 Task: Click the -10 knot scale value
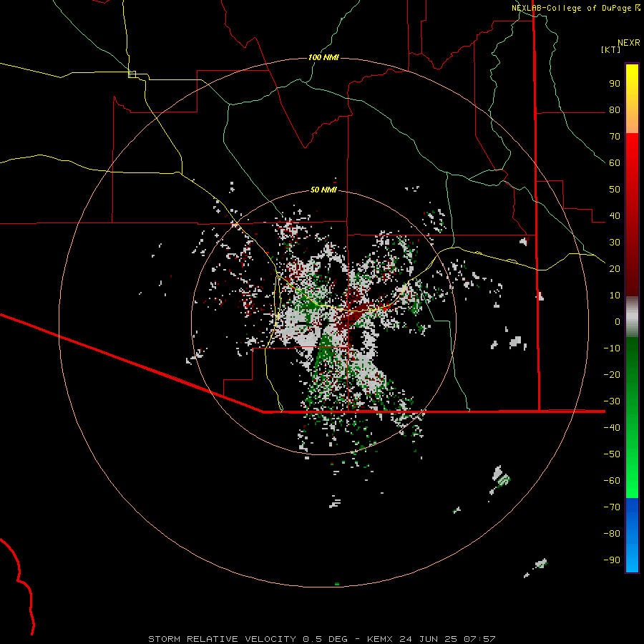(612, 348)
